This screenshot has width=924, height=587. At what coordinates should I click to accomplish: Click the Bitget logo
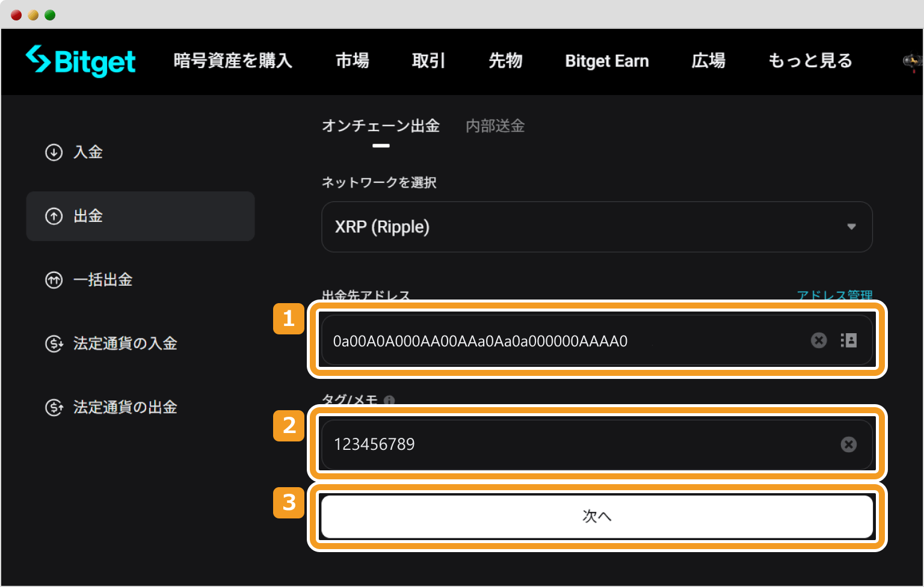[x=80, y=61]
